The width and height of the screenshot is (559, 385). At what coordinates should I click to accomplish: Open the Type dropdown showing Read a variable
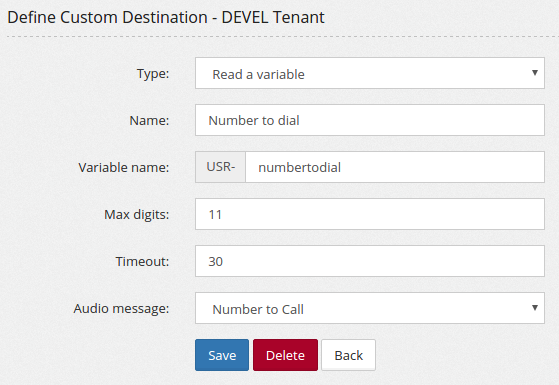[x=370, y=73]
